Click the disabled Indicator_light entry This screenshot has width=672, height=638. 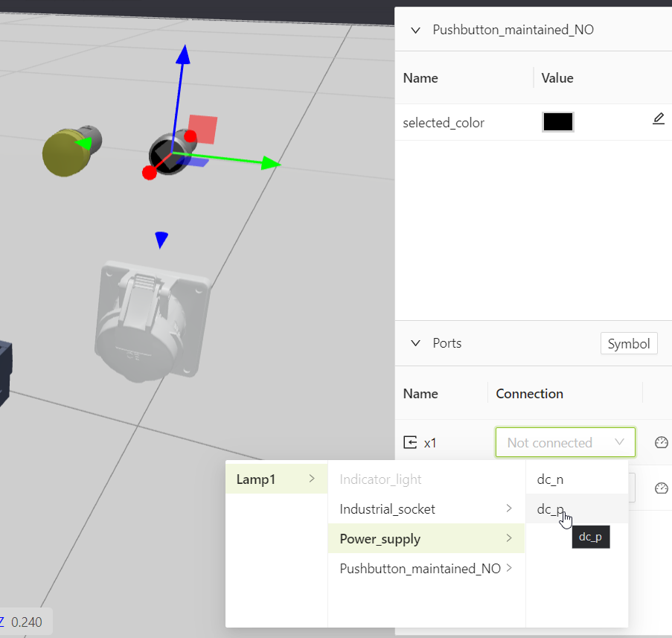pos(426,479)
